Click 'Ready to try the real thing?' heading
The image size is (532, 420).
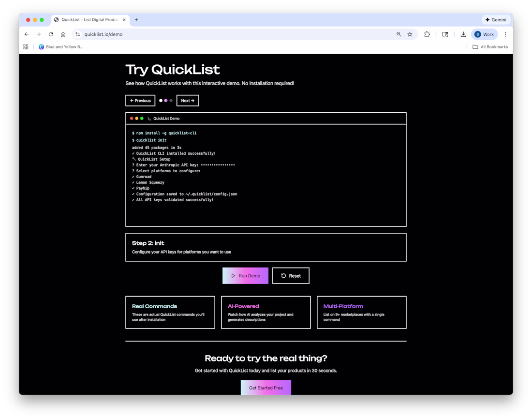point(266,358)
